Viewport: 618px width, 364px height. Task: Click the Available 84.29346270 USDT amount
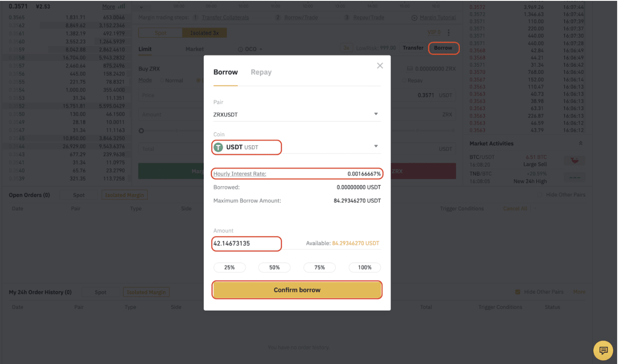coord(356,243)
